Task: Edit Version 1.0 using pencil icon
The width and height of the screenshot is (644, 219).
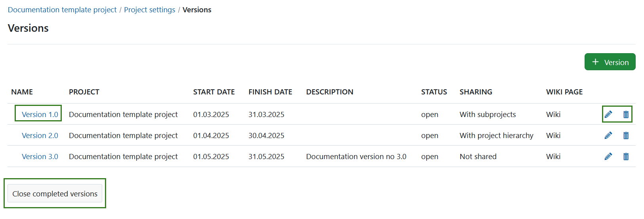Action: [608, 114]
